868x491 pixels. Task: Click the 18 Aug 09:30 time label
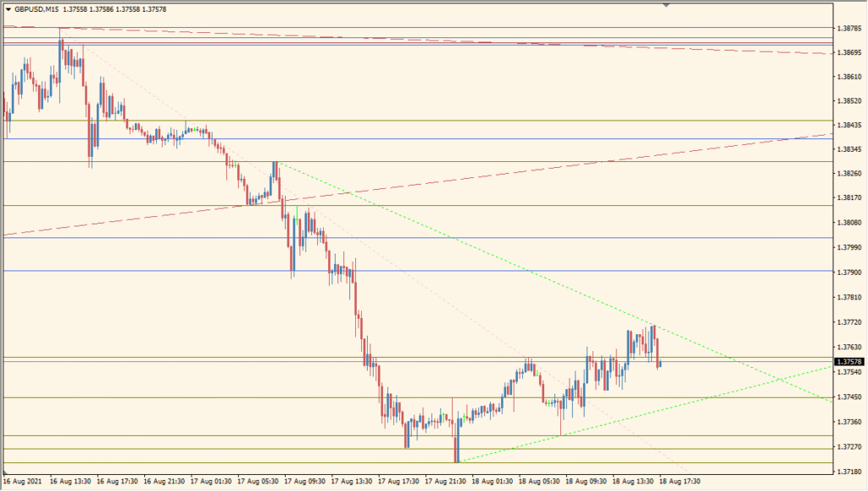pos(587,482)
